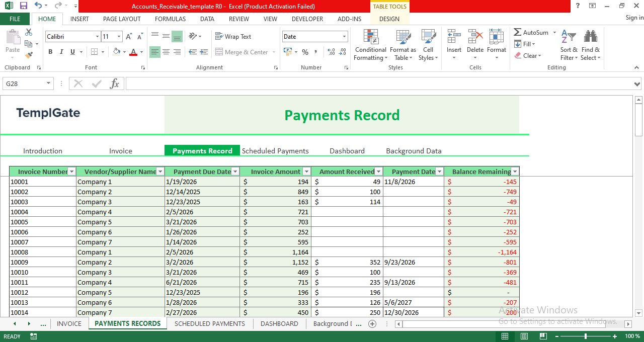Open the DESIGN table tools tab
This screenshot has width=644, height=342.
(389, 19)
